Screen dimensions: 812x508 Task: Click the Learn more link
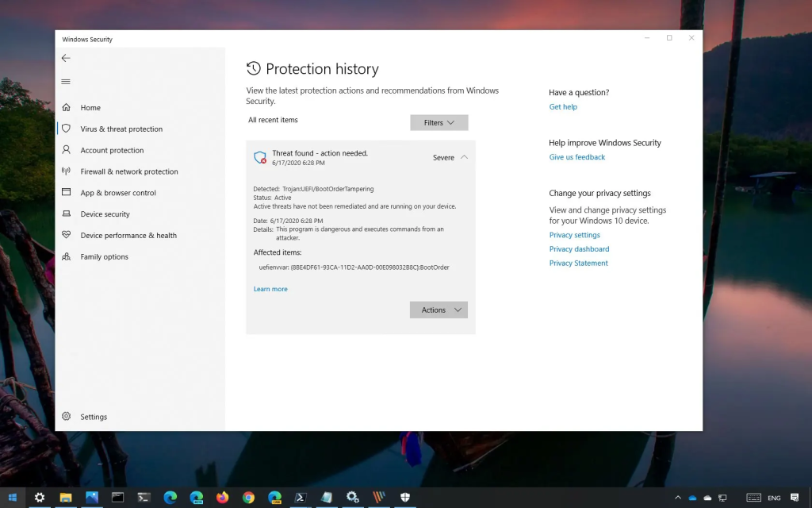tap(270, 289)
